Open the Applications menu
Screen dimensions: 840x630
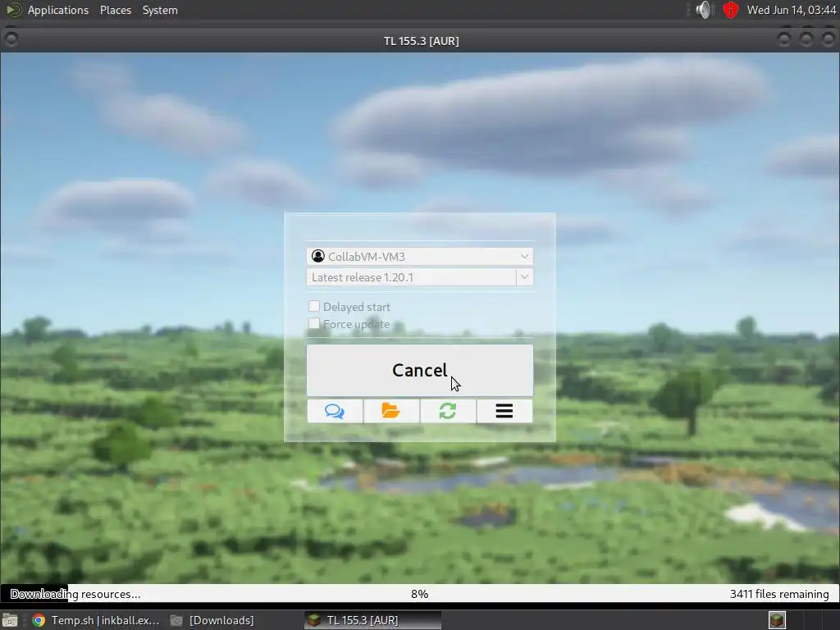(x=58, y=10)
